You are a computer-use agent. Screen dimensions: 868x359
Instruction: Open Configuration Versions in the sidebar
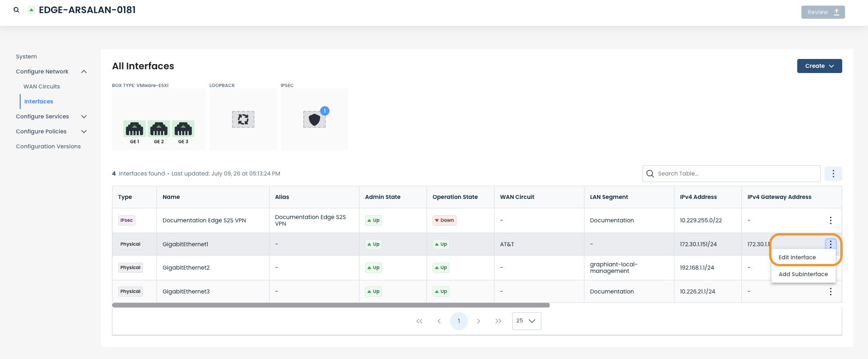coord(48,147)
